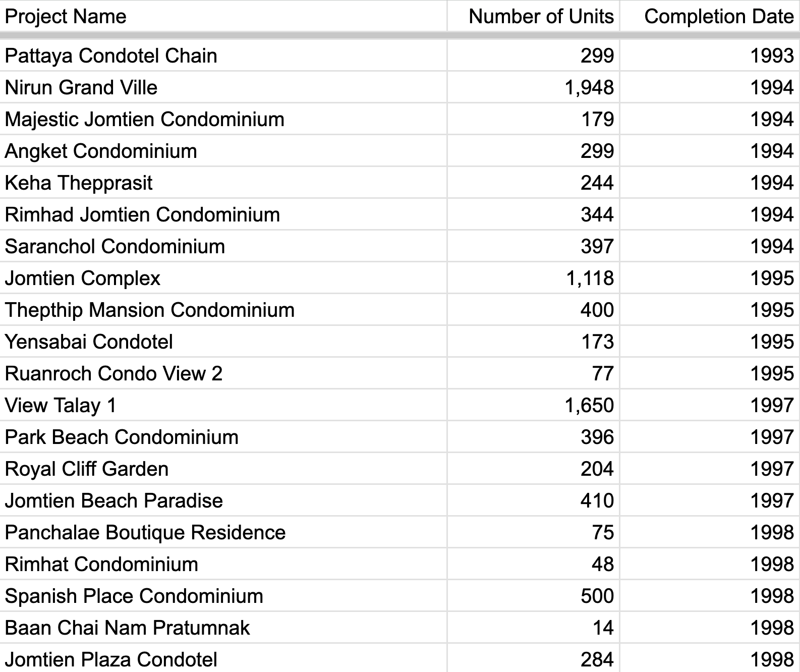Select the View Talay 1 cell

pyautogui.click(x=223, y=405)
